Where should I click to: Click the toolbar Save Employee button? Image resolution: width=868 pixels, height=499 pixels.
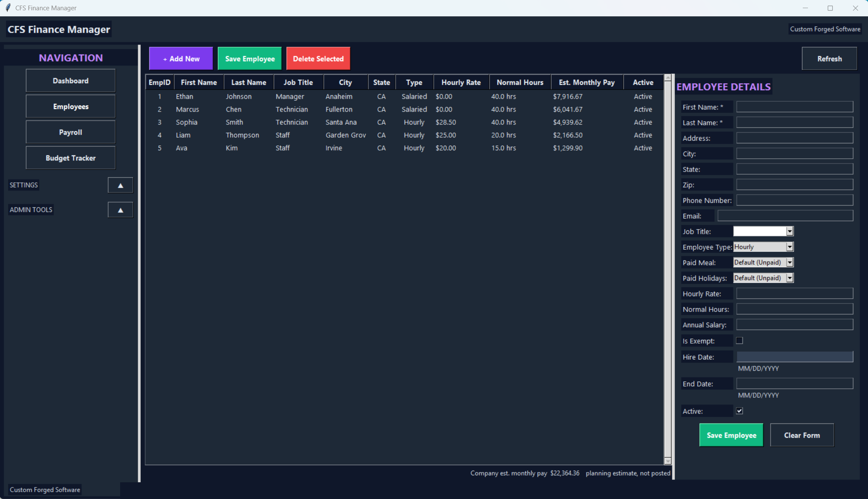pyautogui.click(x=250, y=59)
